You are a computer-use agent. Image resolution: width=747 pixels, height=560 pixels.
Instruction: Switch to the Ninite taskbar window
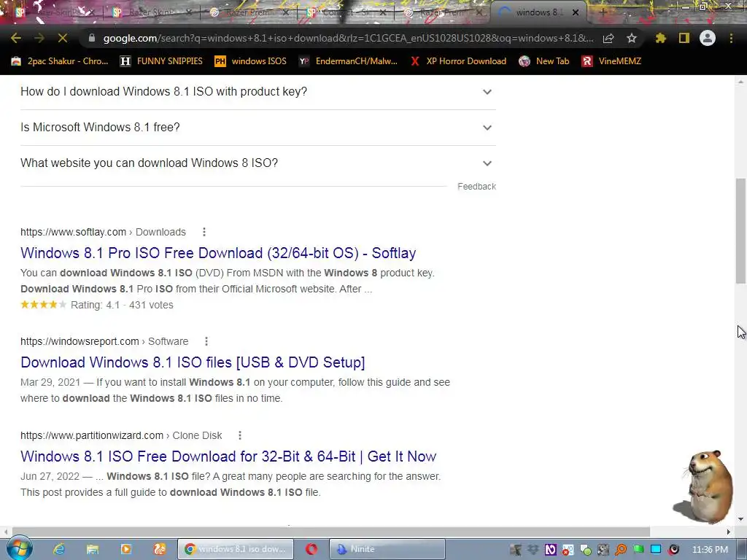tap(387, 549)
